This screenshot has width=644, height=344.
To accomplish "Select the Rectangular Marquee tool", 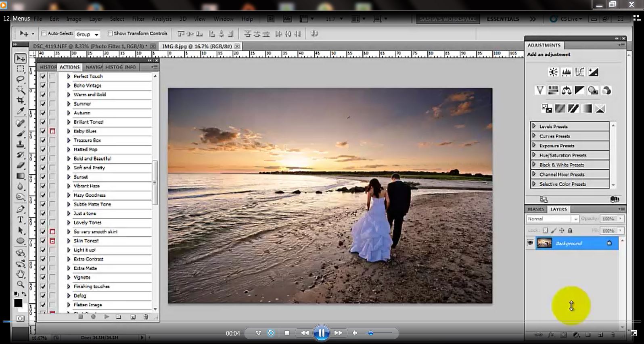I will pyautogui.click(x=20, y=69).
